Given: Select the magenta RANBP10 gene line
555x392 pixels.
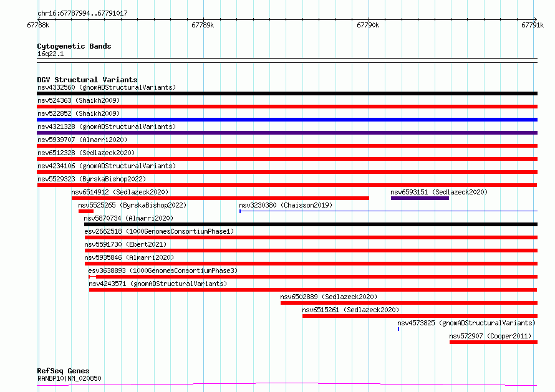Looking at the screenshot, I should (287, 385).
